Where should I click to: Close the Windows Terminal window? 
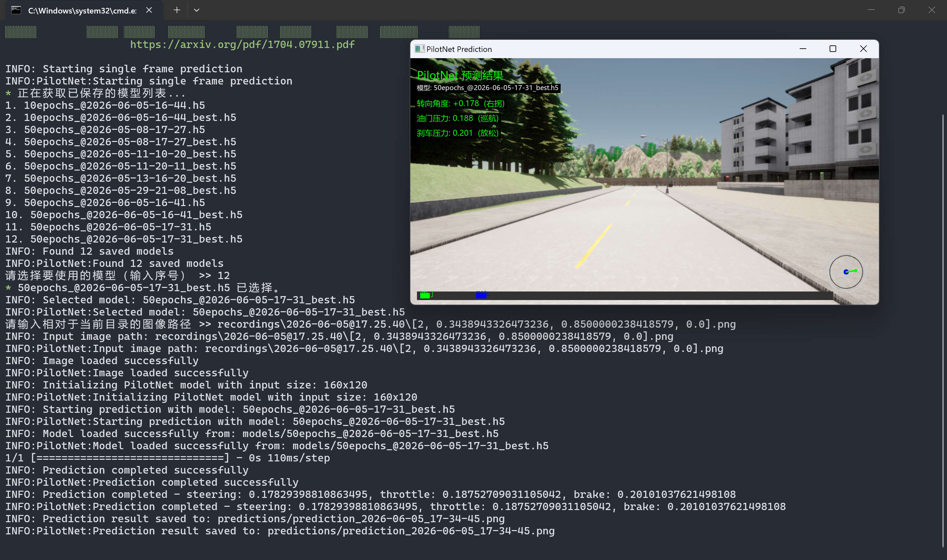[x=932, y=10]
